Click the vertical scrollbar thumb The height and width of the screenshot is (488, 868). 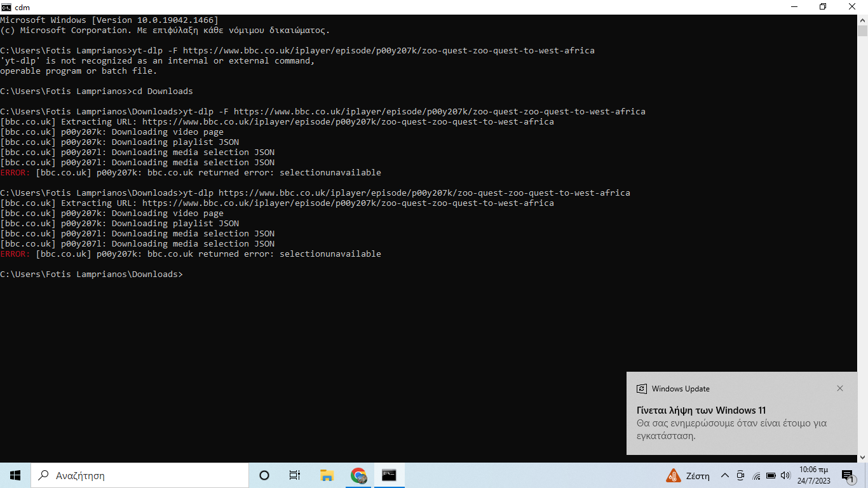[x=862, y=31]
